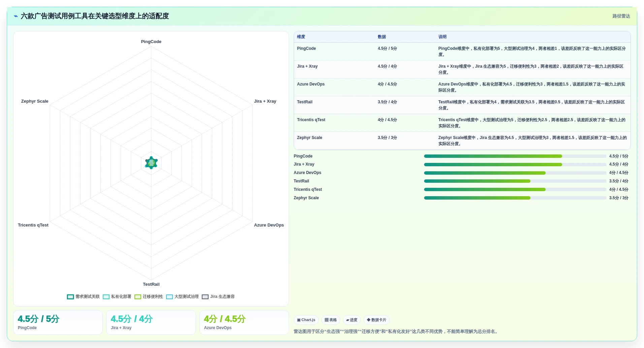Image resolution: width=644 pixels, height=348 pixels.
Task: Click the TestRail axis label on the radar
Action: 151,284
